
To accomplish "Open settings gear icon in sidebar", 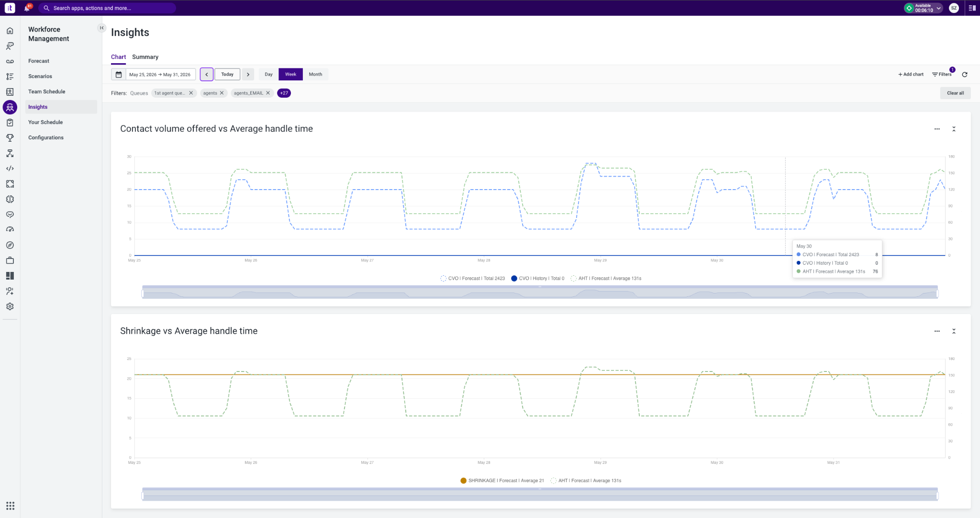I will tap(10, 306).
